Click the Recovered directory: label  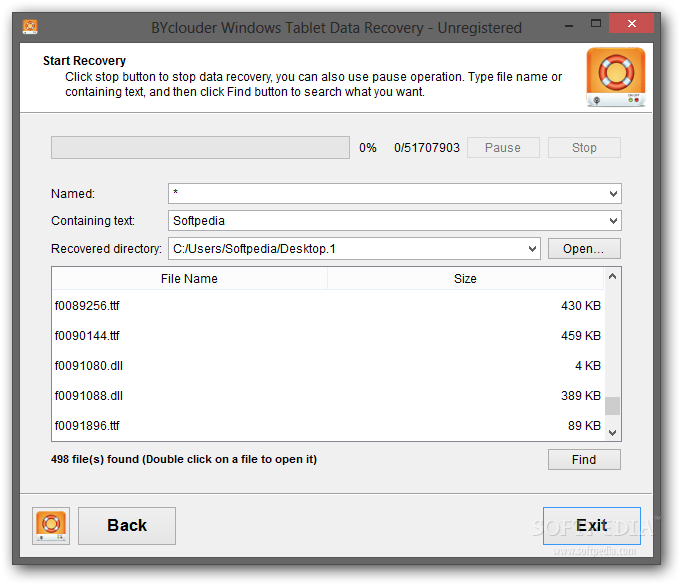[x=106, y=249]
